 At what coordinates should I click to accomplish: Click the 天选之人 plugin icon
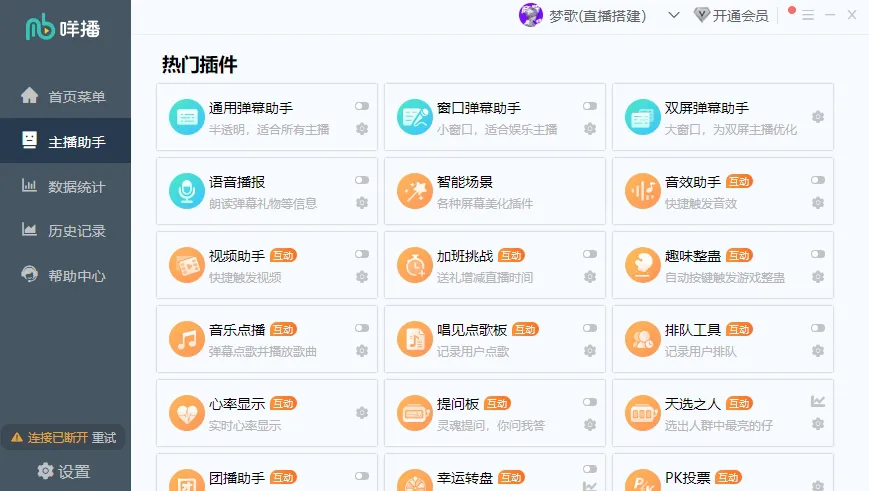(642, 413)
